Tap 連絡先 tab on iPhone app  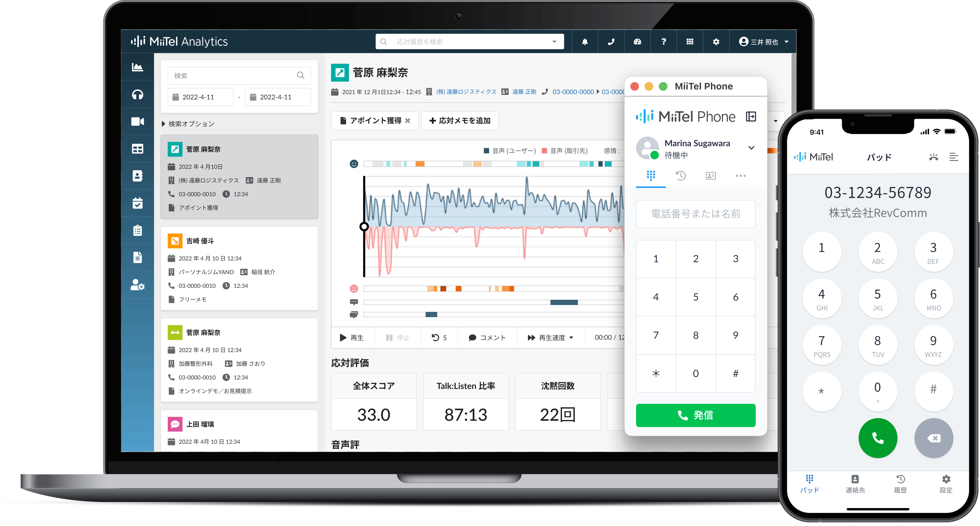(855, 484)
